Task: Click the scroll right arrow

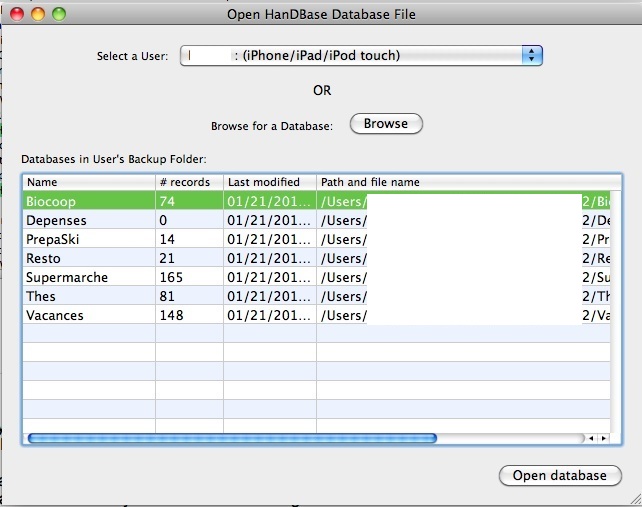Action: 602,438
